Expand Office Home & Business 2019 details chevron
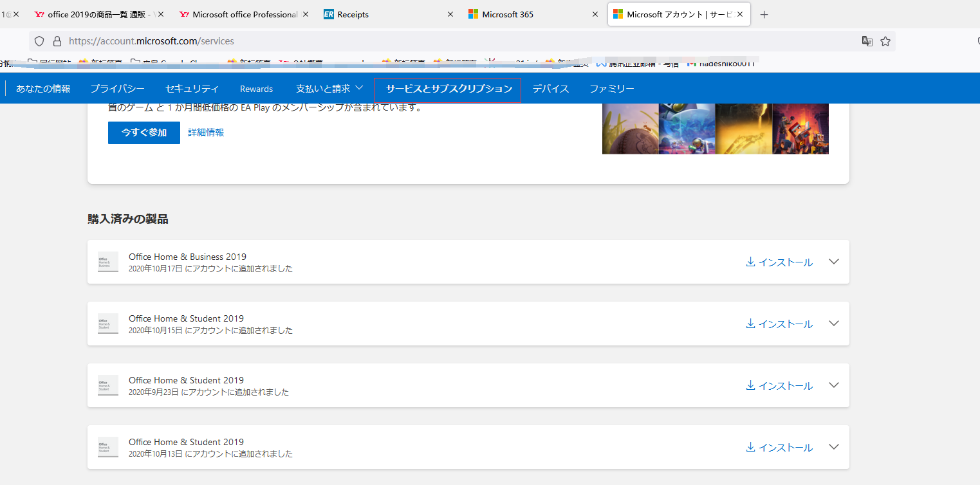 (834, 262)
